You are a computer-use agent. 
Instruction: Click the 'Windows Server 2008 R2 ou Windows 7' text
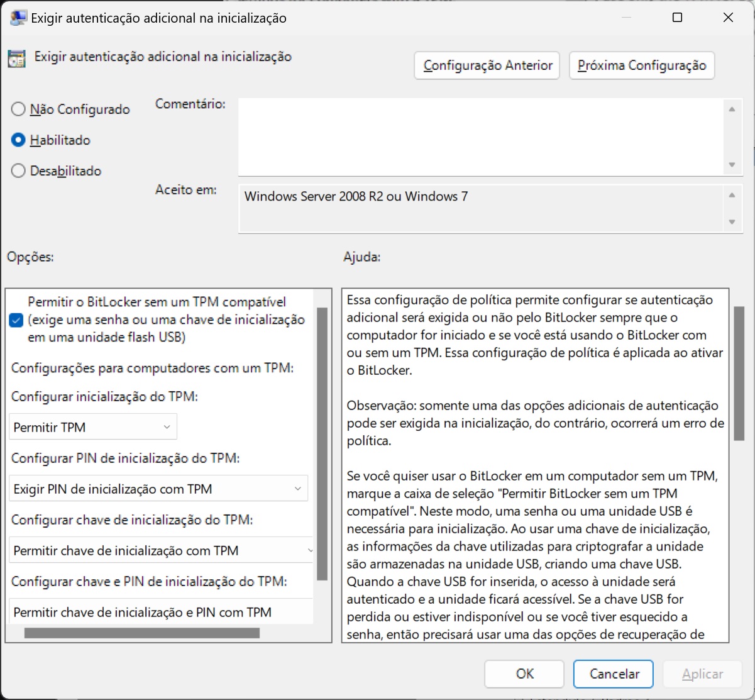pyautogui.click(x=356, y=196)
